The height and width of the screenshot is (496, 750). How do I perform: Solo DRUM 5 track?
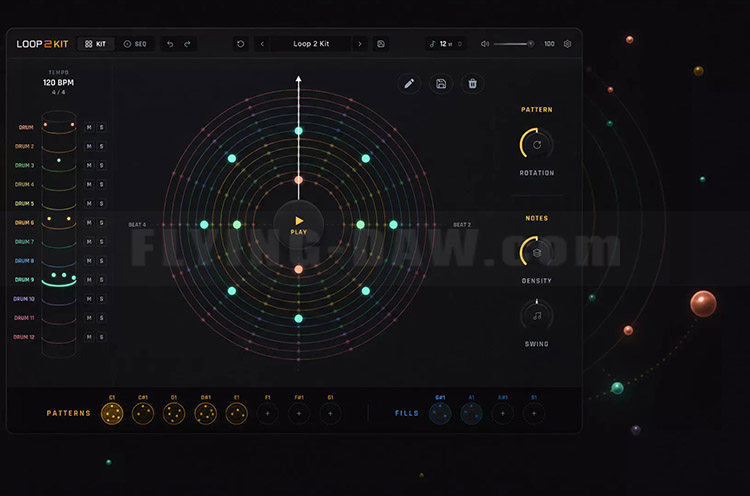click(101, 204)
